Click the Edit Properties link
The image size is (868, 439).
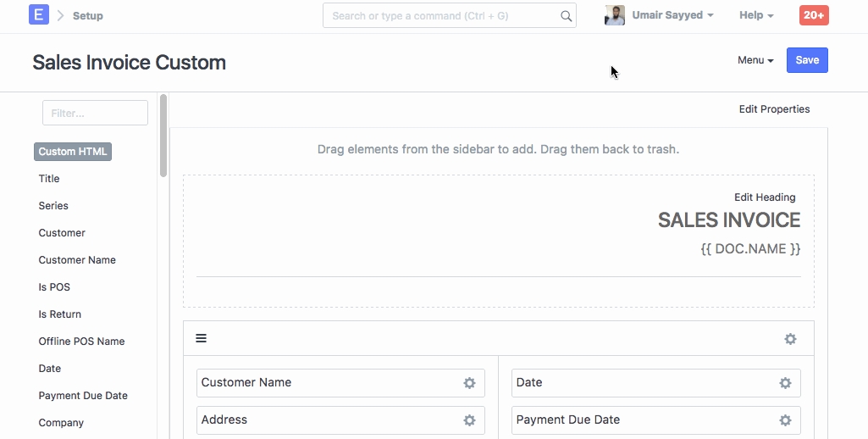pyautogui.click(x=774, y=109)
